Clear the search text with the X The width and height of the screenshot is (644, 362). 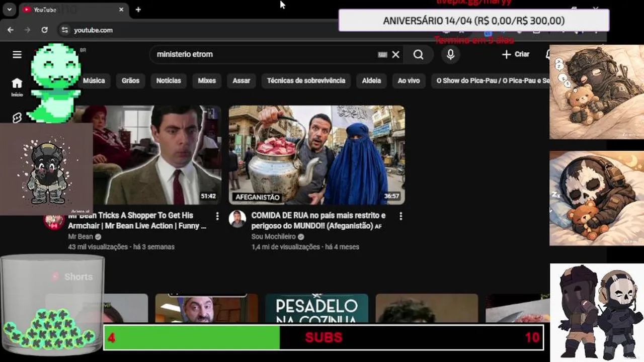tap(395, 54)
